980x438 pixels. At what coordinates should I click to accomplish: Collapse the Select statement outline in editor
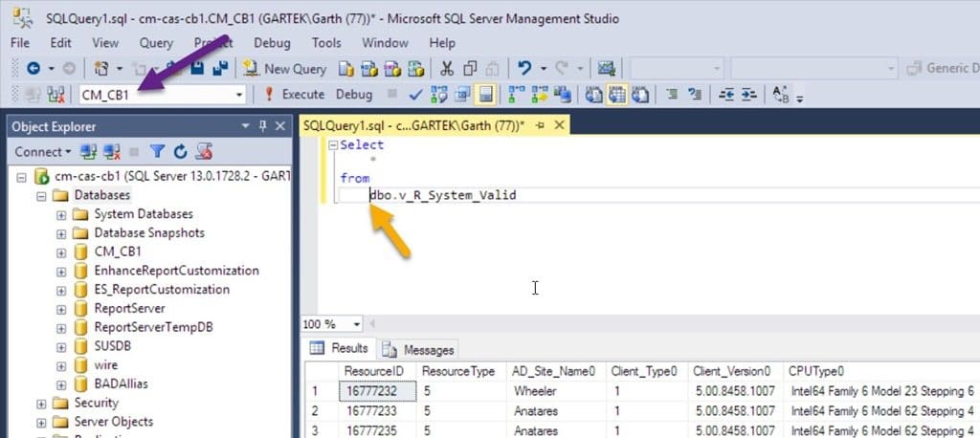coord(333,145)
